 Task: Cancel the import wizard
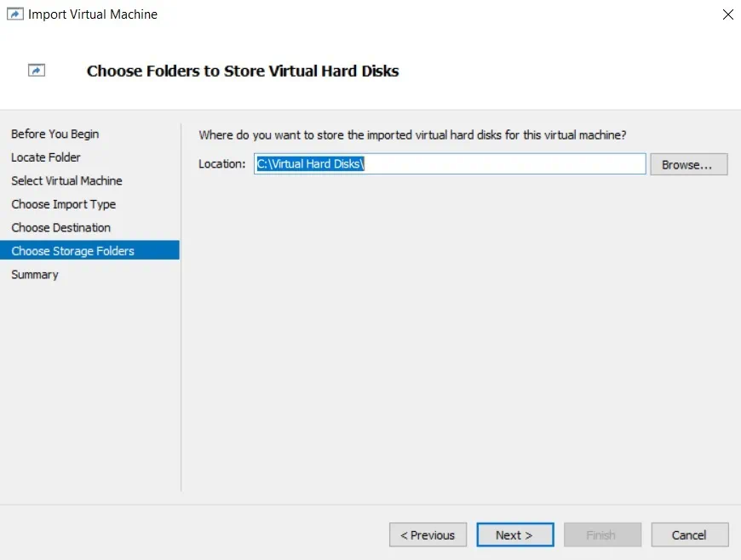(x=689, y=535)
